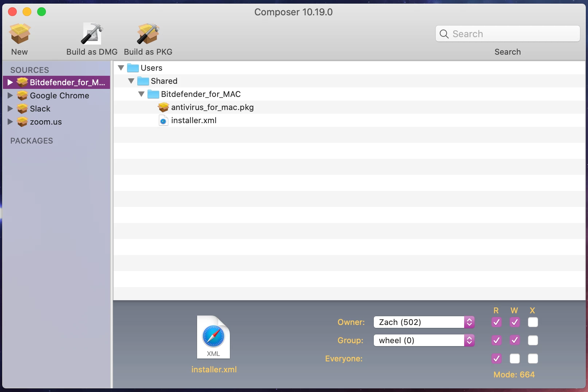Collapse the Bitdefender_for_MAC folder triangle
The image size is (588, 392).
(x=141, y=94)
